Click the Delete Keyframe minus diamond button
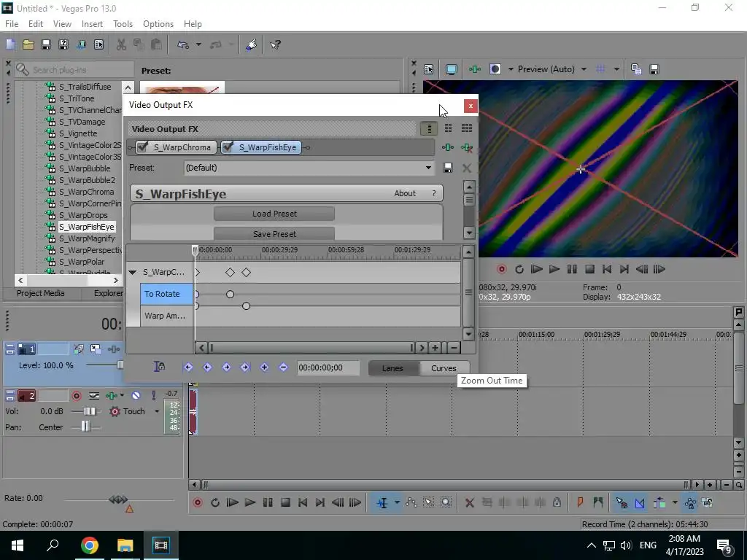 tap(284, 367)
